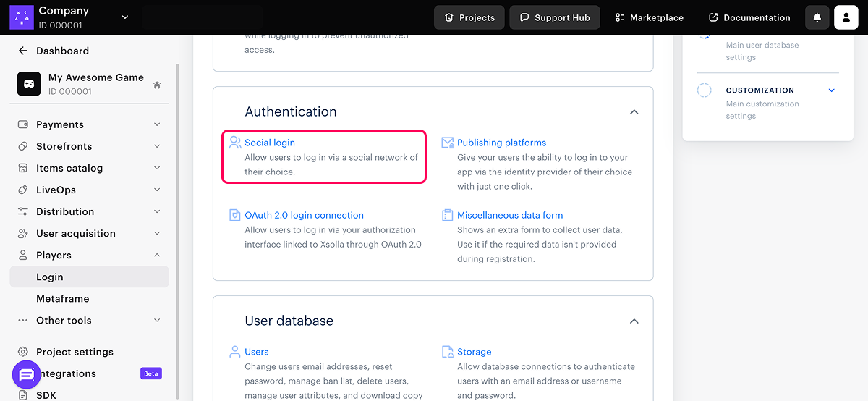Open the user profile avatar menu
Screen dimensions: 868x401
pyautogui.click(x=846, y=17)
